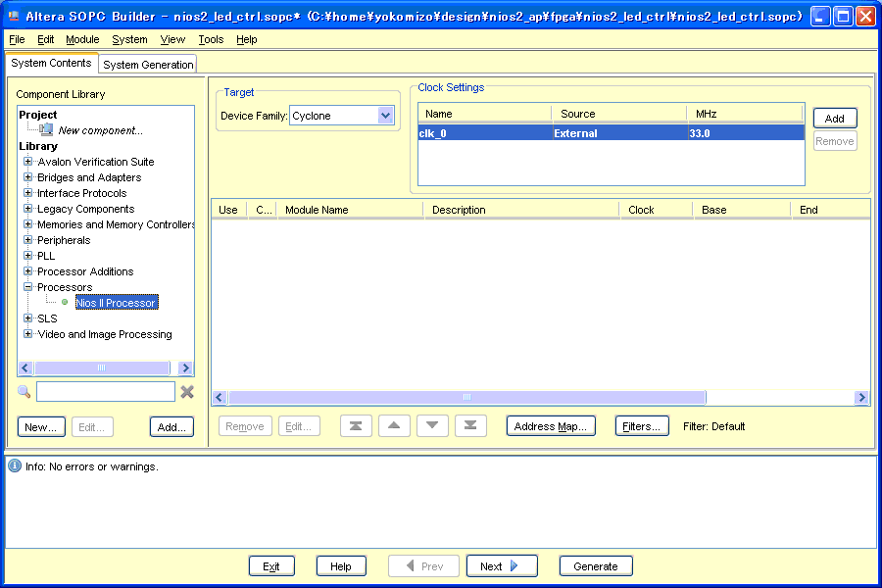
Task: Select the clk_0 clock name cell
Action: (485, 133)
